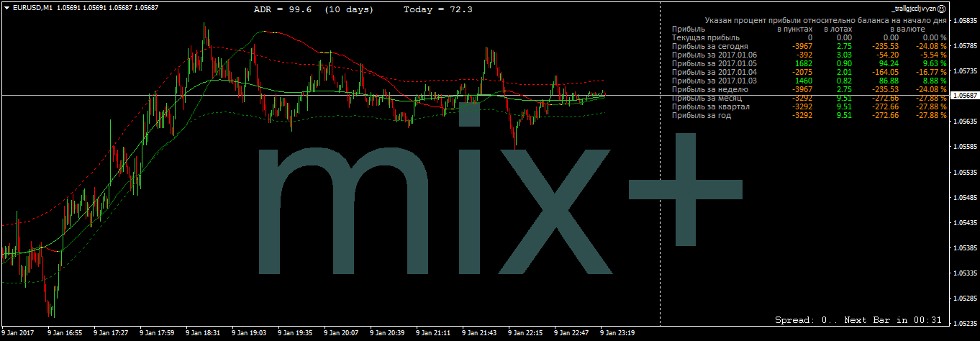Click the Прибыль за 2017.01.06 row label
Viewport: 980px width, 341px height.
(714, 54)
